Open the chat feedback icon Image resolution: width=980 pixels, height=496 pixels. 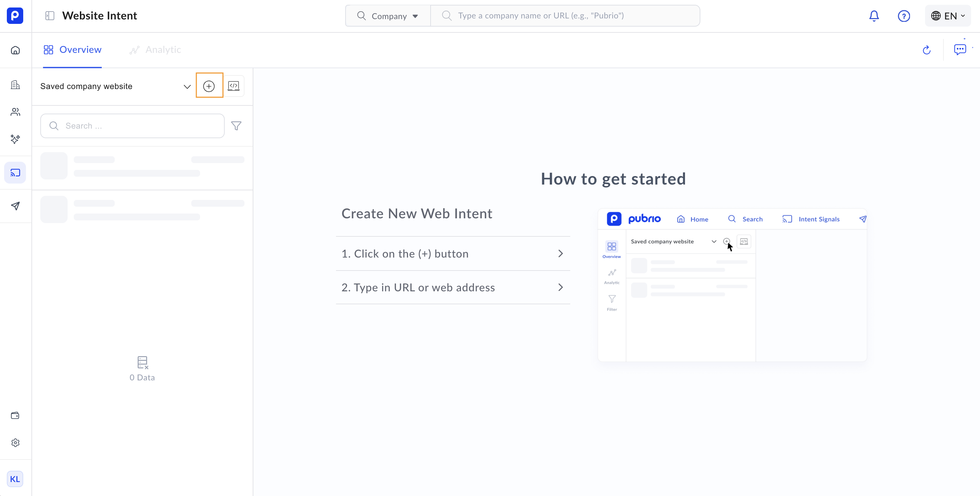point(960,49)
